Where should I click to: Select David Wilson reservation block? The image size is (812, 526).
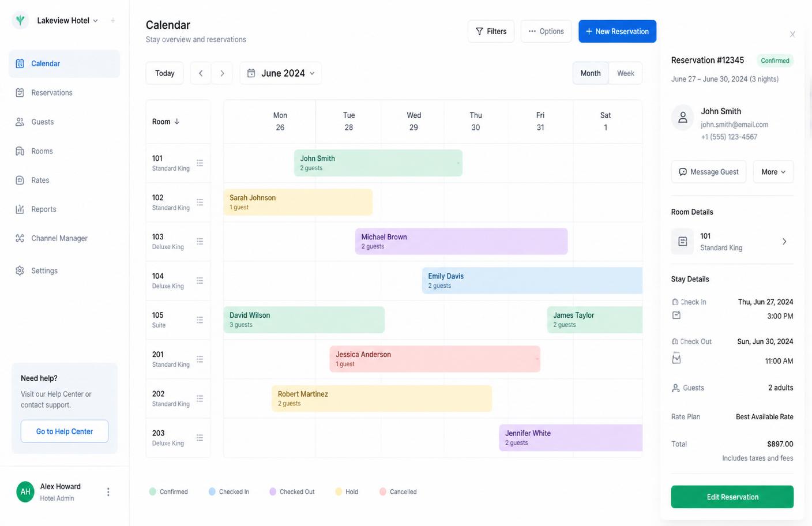pyautogui.click(x=304, y=320)
